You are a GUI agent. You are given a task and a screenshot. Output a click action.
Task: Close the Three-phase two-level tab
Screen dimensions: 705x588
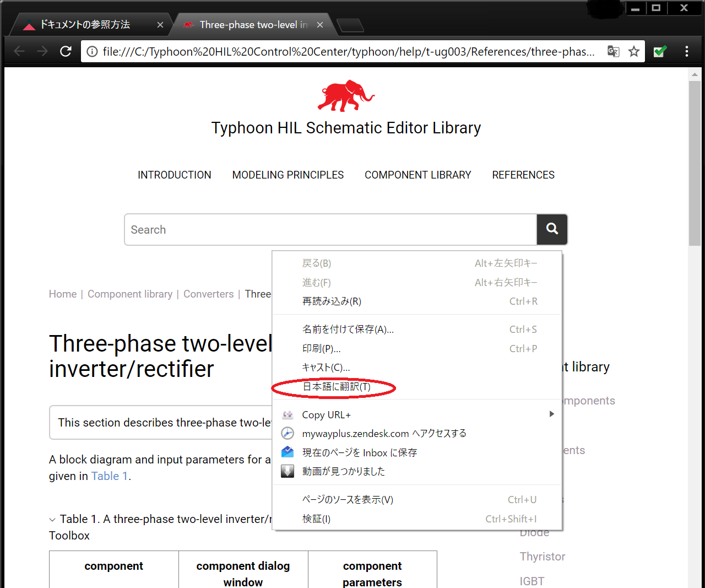(320, 25)
